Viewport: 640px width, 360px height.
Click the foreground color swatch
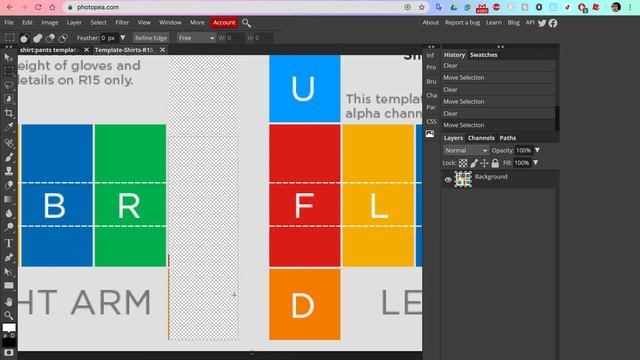coord(9,328)
